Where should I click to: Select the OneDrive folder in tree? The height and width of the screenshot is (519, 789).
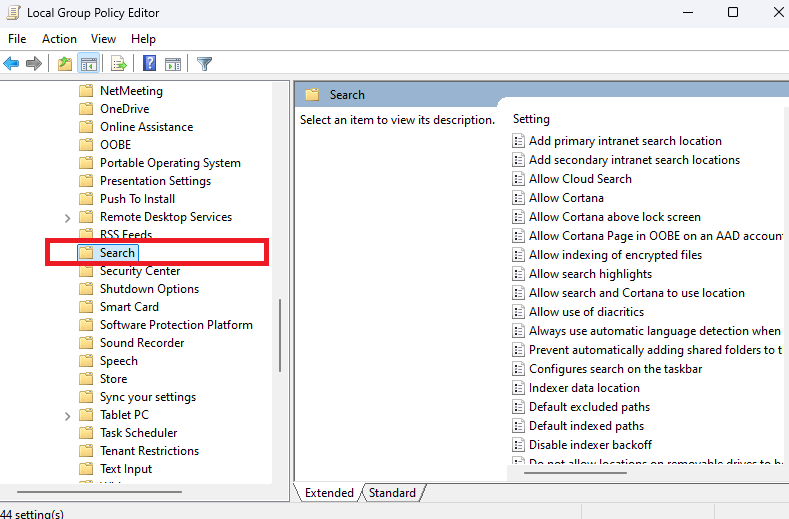[x=124, y=109]
